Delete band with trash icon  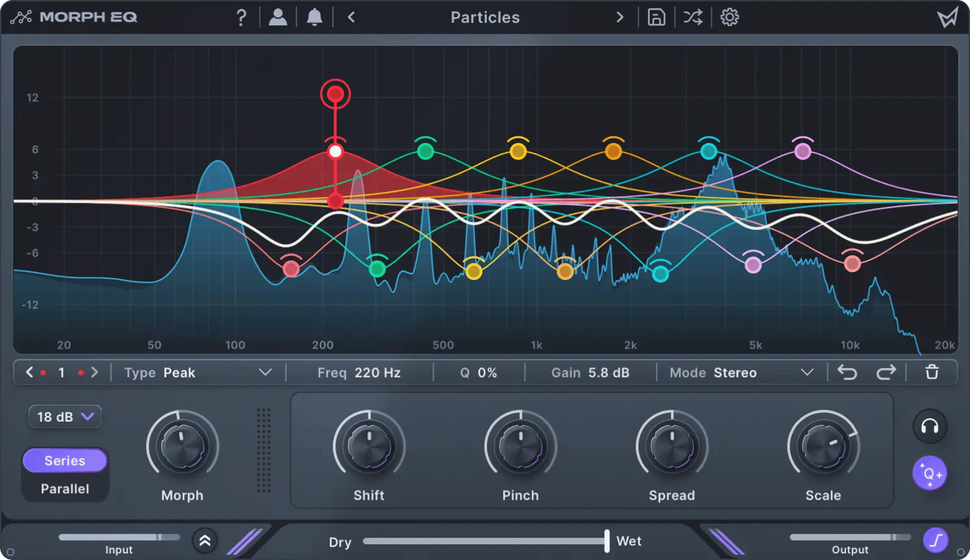click(x=932, y=372)
